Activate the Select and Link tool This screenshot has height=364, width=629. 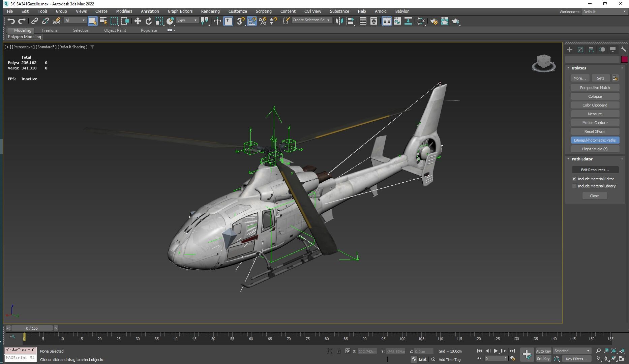34,21
